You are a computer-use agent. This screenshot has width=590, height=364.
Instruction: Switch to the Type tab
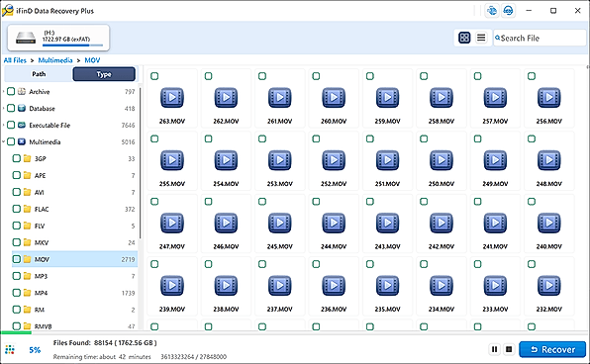pos(104,74)
